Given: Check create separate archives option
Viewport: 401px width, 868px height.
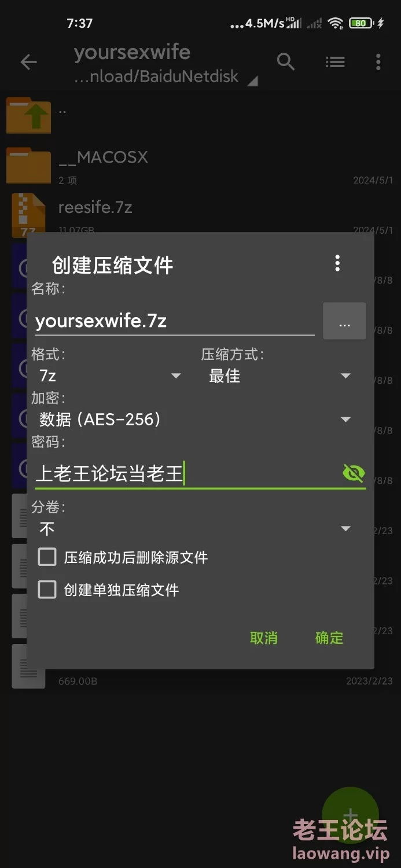Looking at the screenshot, I should (47, 590).
